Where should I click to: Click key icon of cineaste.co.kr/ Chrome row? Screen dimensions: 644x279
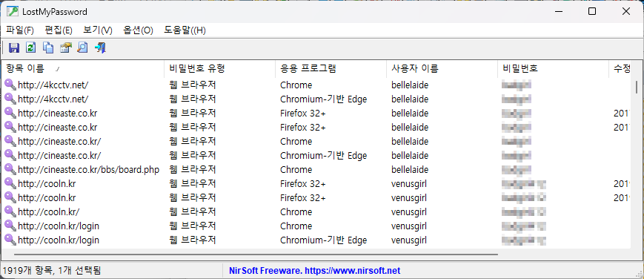10,141
